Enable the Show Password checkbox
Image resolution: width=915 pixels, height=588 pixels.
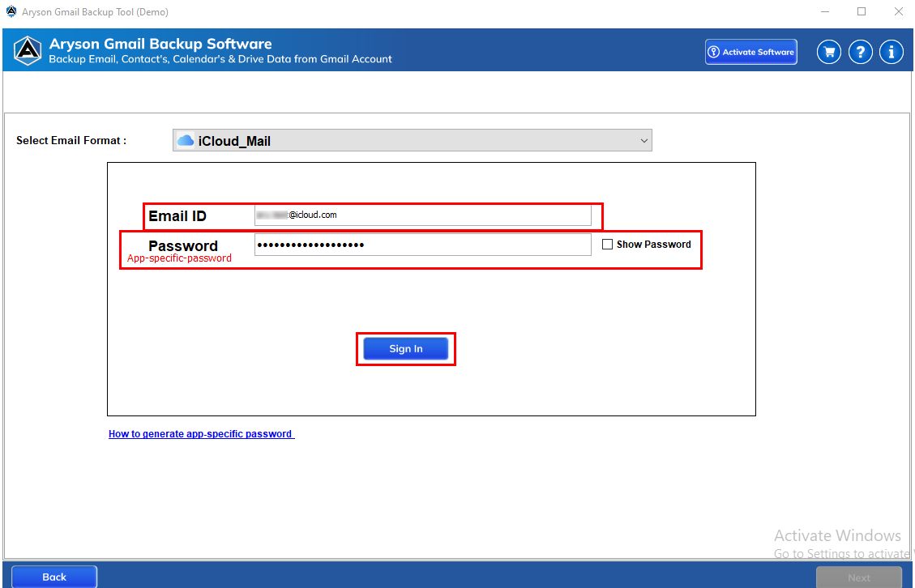tap(607, 245)
